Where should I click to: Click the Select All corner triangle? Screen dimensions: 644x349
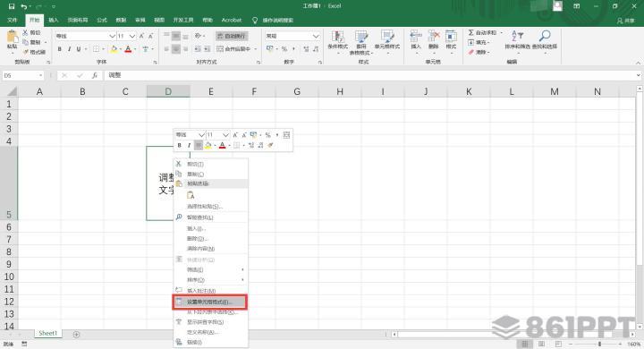point(12,91)
